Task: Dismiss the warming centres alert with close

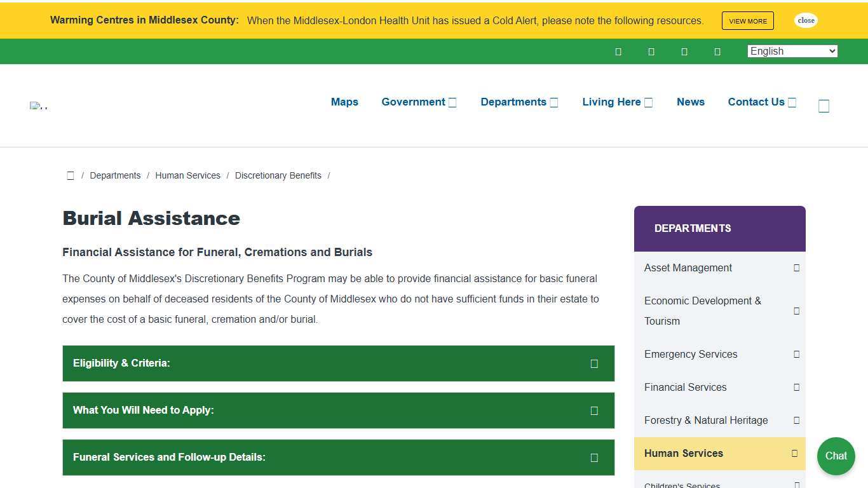Action: [806, 20]
